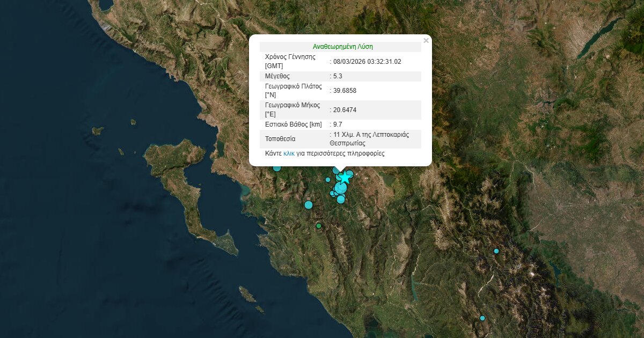Select the small cyan marker left of the star

pyautogui.click(x=328, y=180)
